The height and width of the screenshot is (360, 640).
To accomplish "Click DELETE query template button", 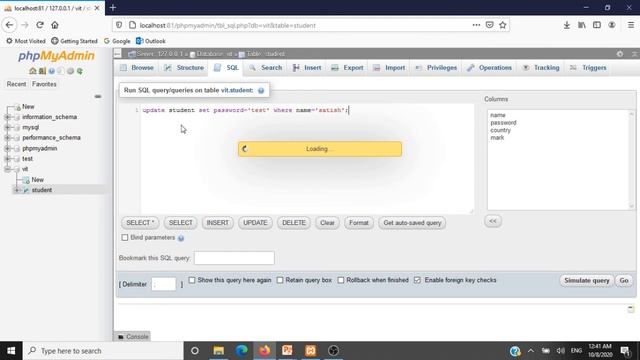I will 294,223.
